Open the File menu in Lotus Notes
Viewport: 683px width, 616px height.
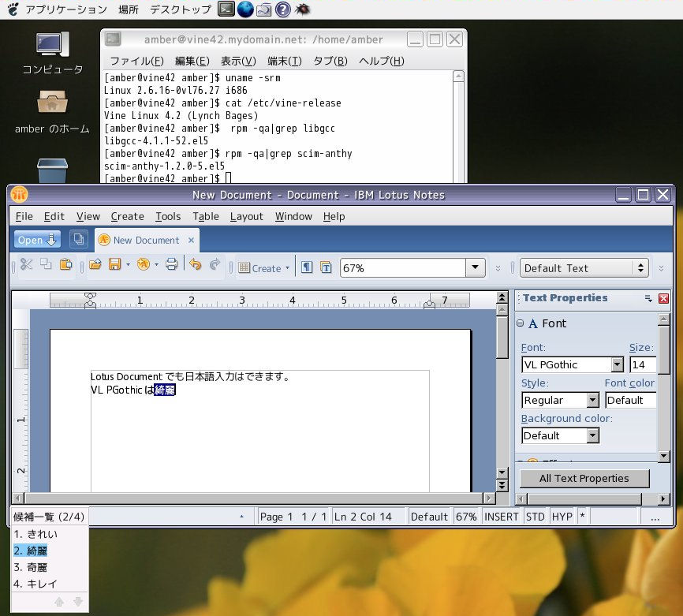click(24, 217)
